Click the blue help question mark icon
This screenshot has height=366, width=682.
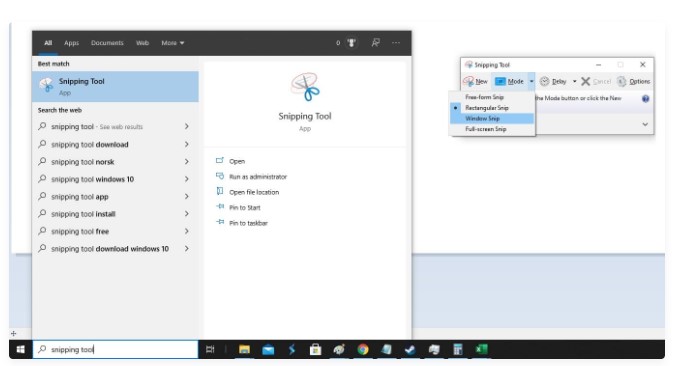click(645, 99)
